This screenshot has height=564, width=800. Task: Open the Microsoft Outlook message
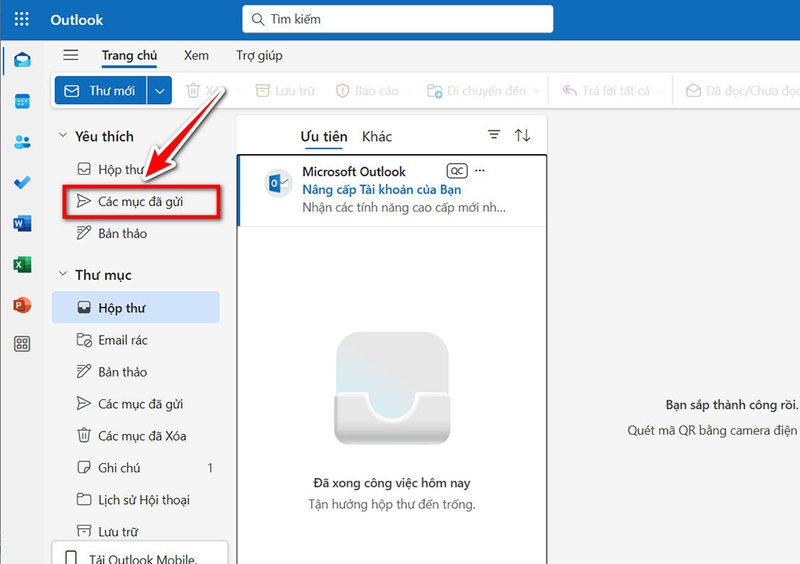[x=392, y=190]
